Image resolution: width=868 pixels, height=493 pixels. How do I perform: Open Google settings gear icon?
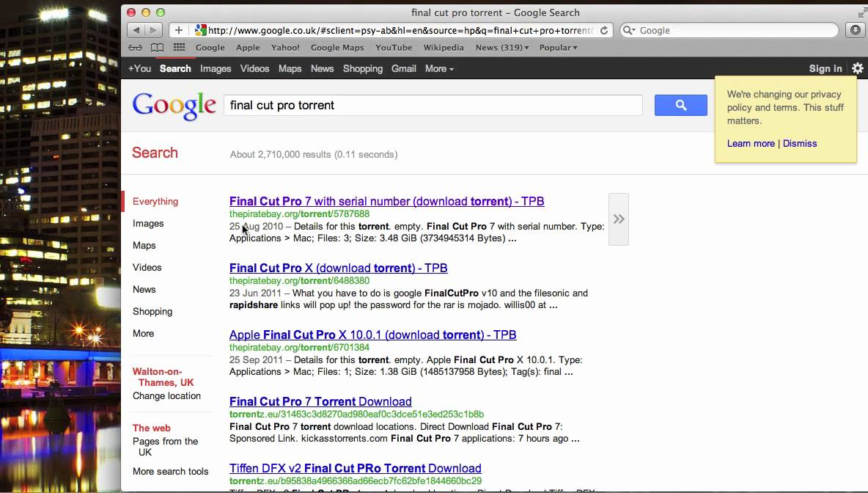(858, 68)
